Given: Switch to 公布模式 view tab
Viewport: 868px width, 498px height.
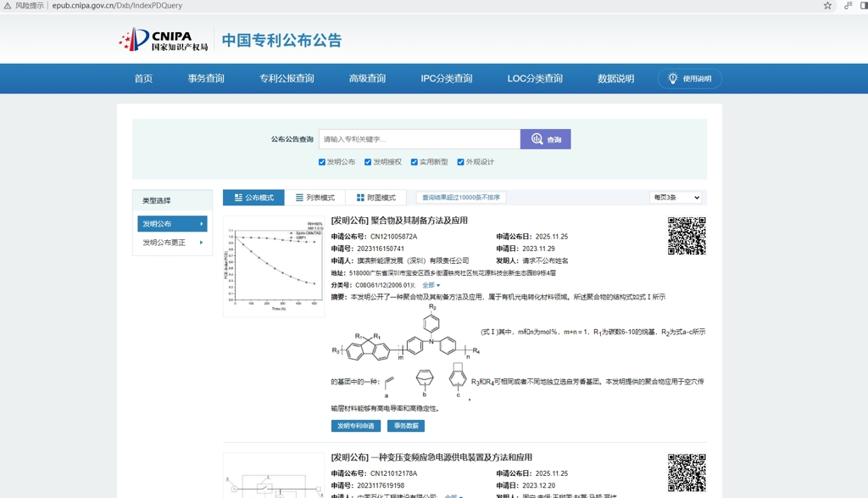Looking at the screenshot, I should point(253,198).
